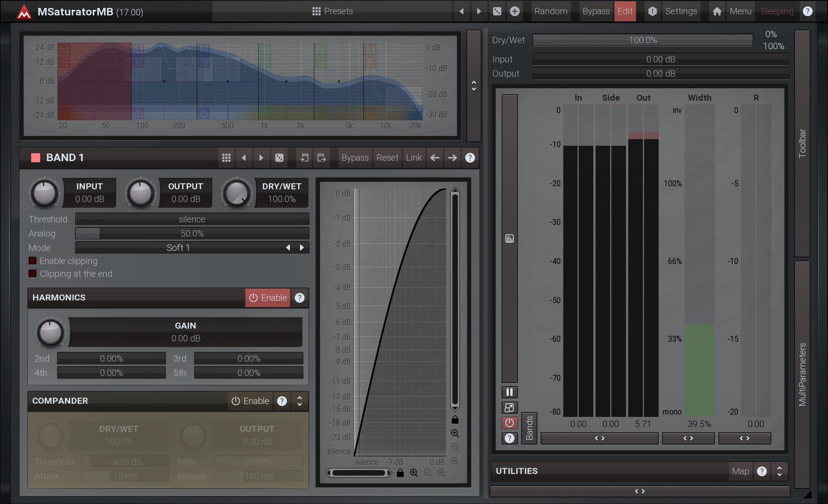Click the Band 1 copy icon
Screen dimensions: 828x504
[x=304, y=158]
